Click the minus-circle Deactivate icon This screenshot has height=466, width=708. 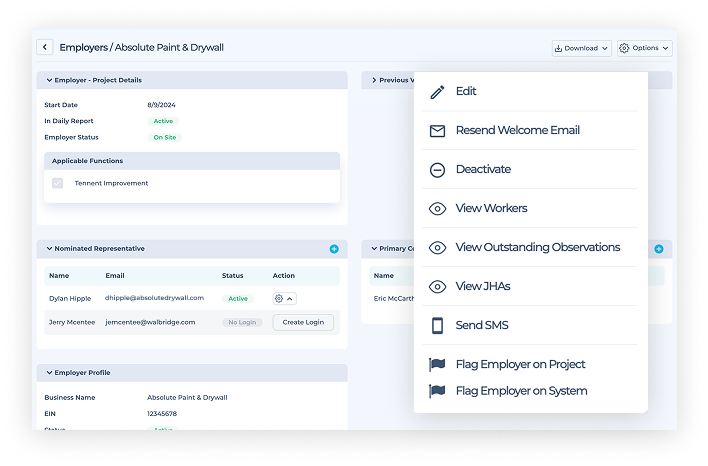(437, 170)
